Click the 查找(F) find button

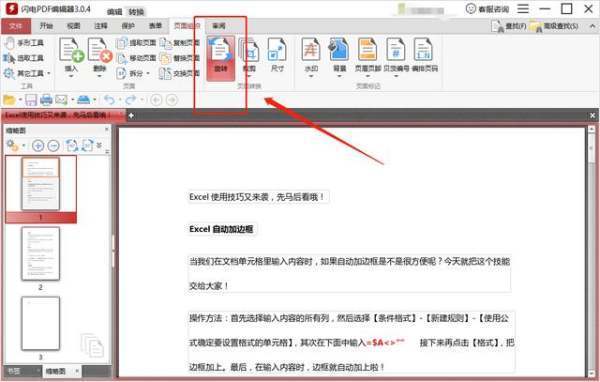[509, 26]
